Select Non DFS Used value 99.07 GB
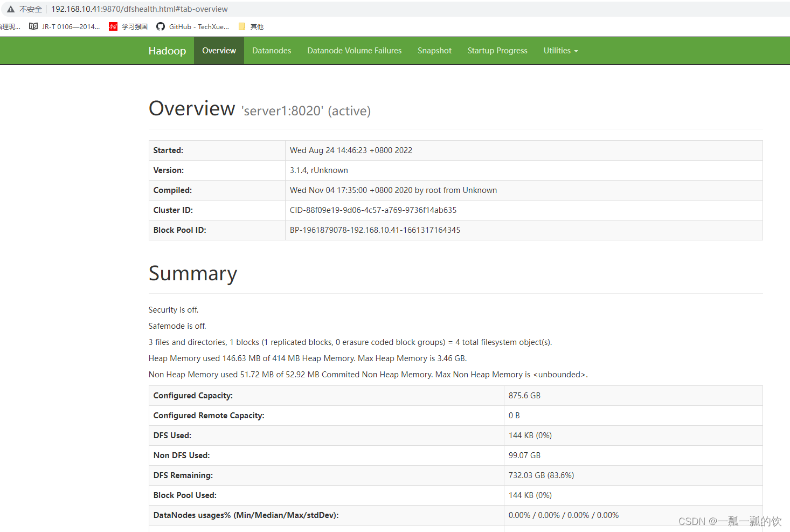Viewport: 790px width, 532px height. pyautogui.click(x=524, y=455)
